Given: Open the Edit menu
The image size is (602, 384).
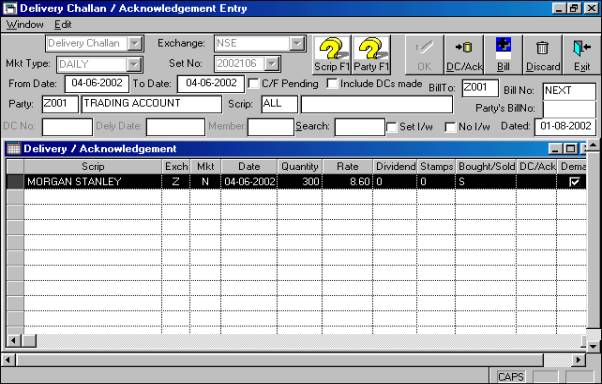Looking at the screenshot, I should click(x=63, y=25).
